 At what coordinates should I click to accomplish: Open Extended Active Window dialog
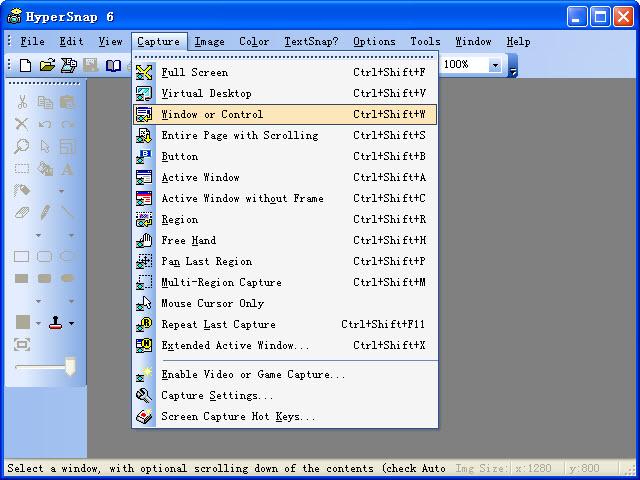pyautogui.click(x=285, y=345)
